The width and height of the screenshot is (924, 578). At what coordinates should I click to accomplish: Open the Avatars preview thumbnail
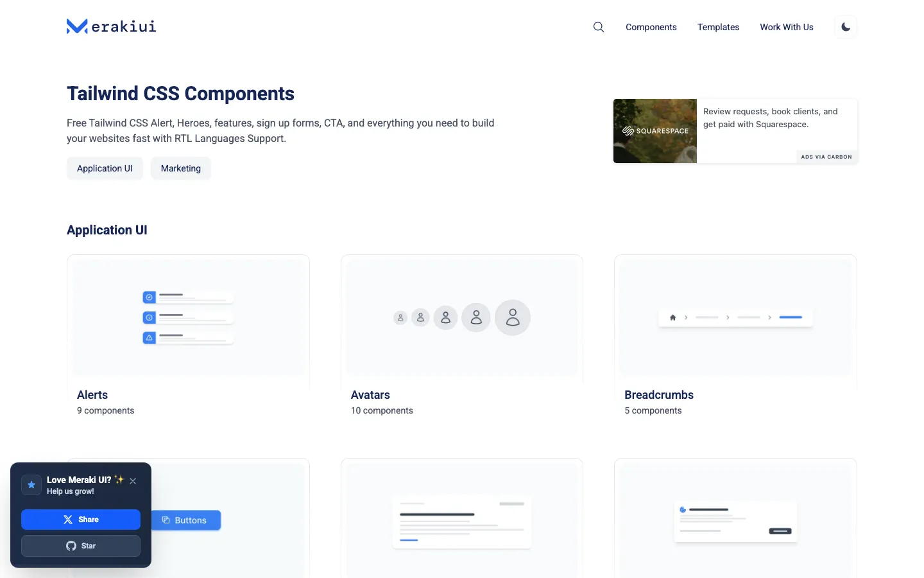click(x=462, y=317)
